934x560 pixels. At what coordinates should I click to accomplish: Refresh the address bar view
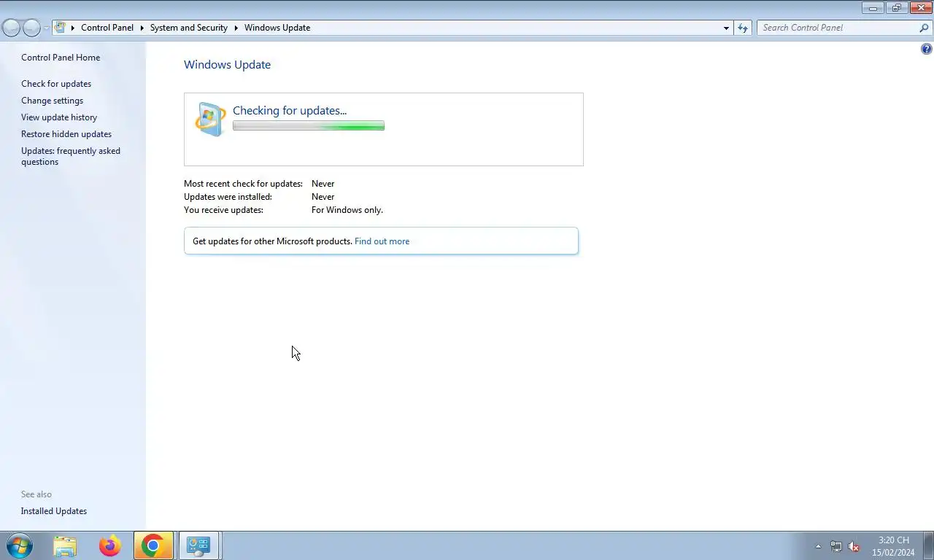click(x=743, y=28)
